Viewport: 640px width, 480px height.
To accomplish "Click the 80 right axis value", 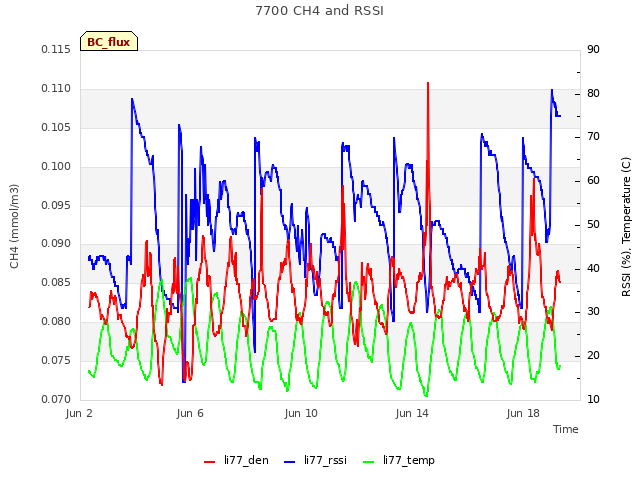I will pos(593,93).
